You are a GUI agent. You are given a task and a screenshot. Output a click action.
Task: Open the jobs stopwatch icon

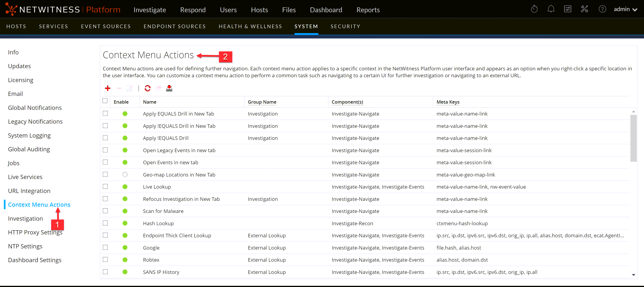534,9
